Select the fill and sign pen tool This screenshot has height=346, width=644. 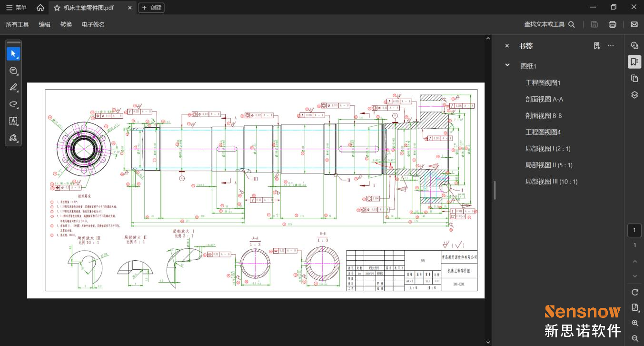[13, 138]
